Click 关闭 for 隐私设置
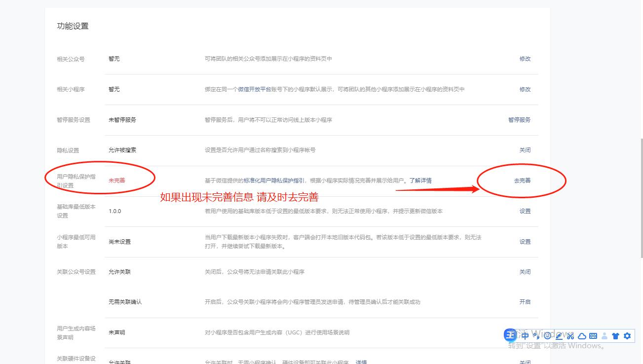 pyautogui.click(x=525, y=150)
